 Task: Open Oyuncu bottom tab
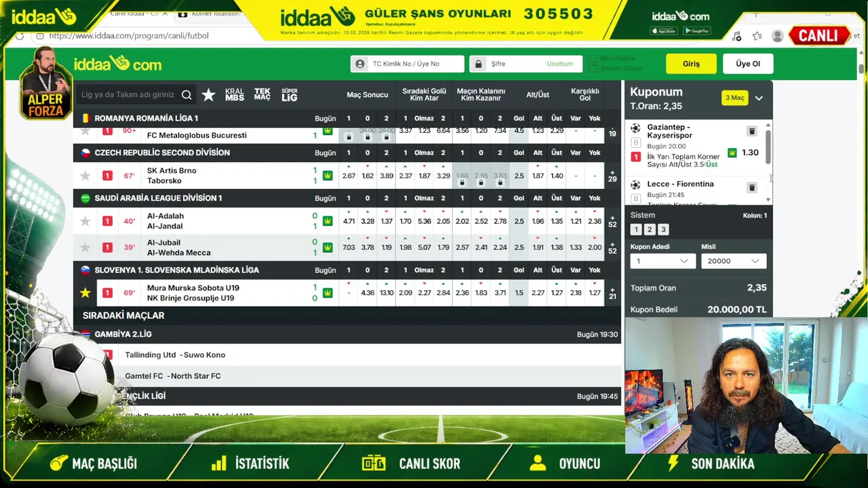[565, 464]
